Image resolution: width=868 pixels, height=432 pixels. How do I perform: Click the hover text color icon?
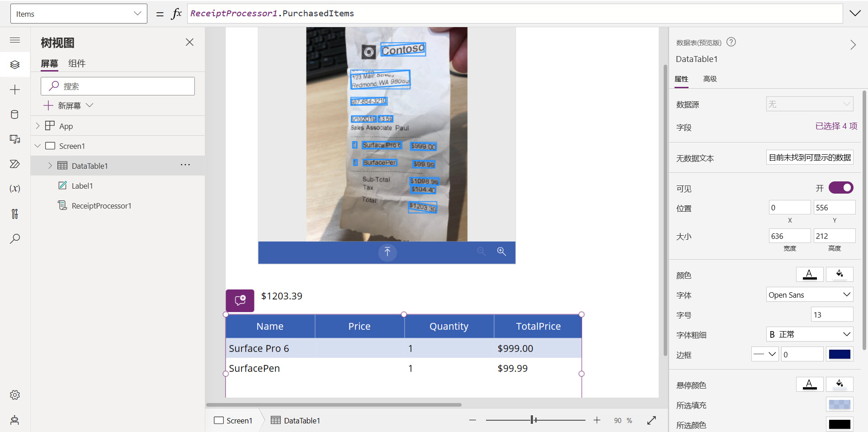[809, 385]
